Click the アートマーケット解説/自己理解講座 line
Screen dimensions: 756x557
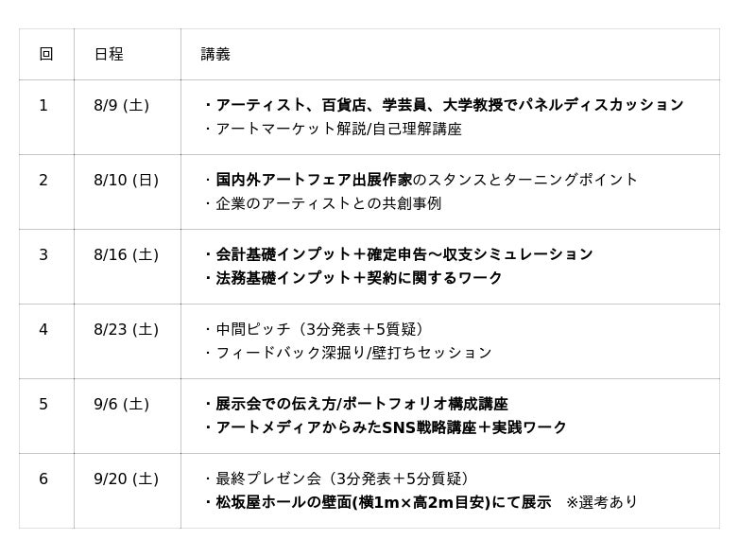pos(333,129)
